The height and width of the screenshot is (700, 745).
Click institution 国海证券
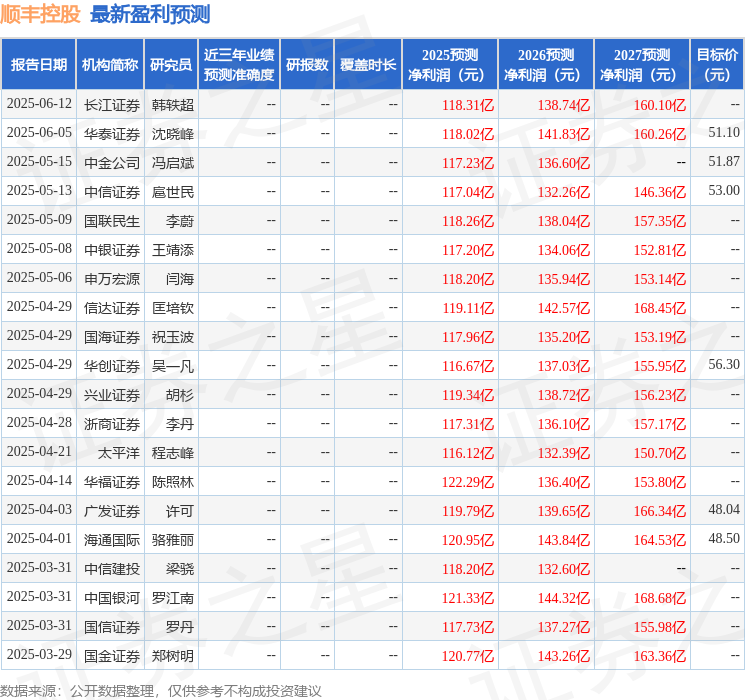click(x=112, y=337)
